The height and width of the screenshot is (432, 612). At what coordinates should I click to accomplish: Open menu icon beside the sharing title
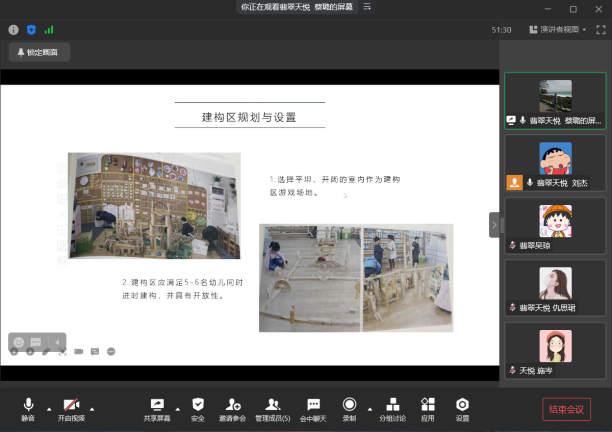(x=369, y=6)
